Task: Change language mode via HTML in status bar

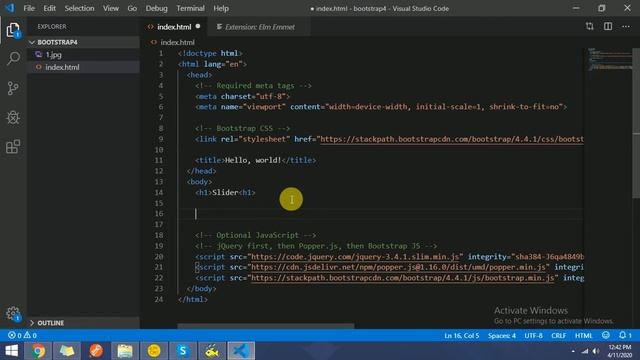Action: (583, 336)
